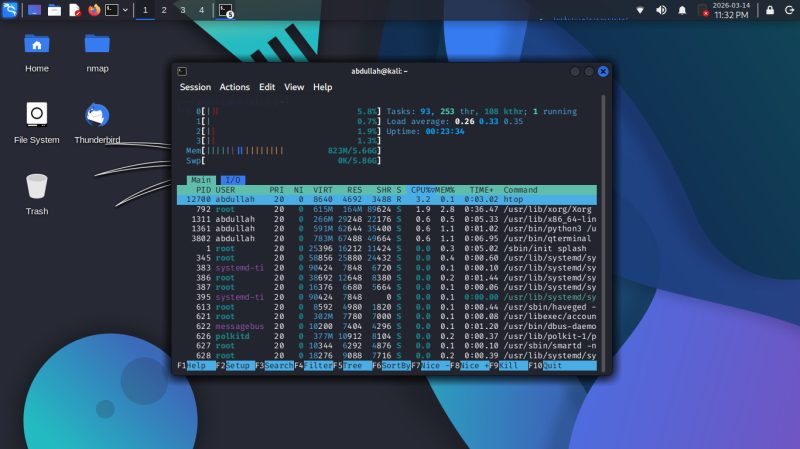Select the /usr/lib/xorg/Xorg process row
Image resolution: width=800 pixels, height=449 pixels.
pos(390,209)
